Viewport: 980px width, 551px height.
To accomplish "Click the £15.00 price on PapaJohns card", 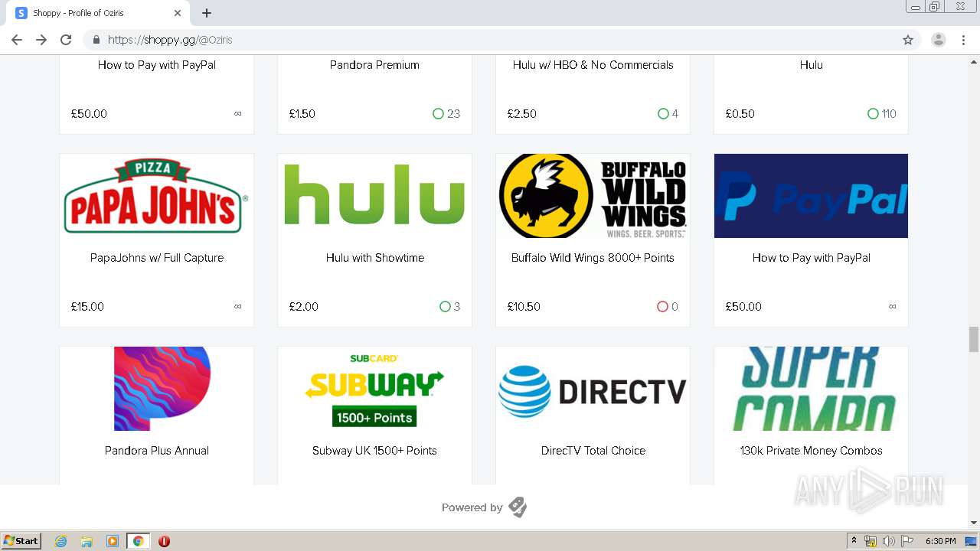I will [87, 307].
